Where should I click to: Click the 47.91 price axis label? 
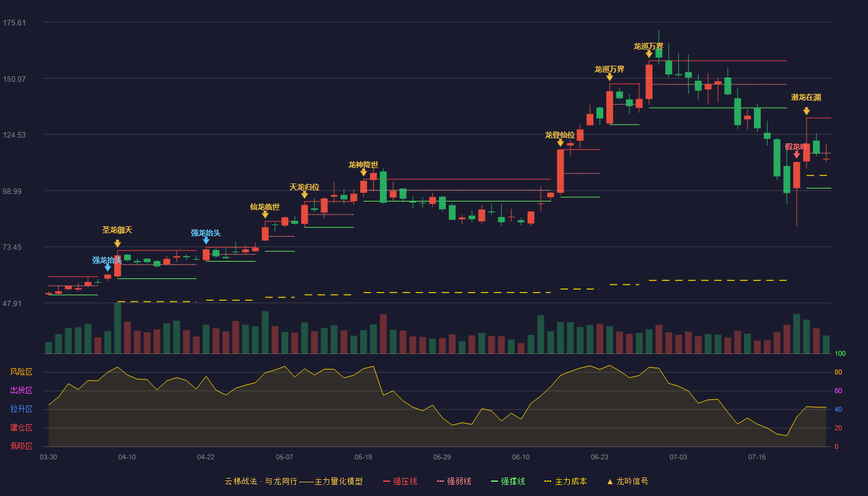(x=12, y=304)
